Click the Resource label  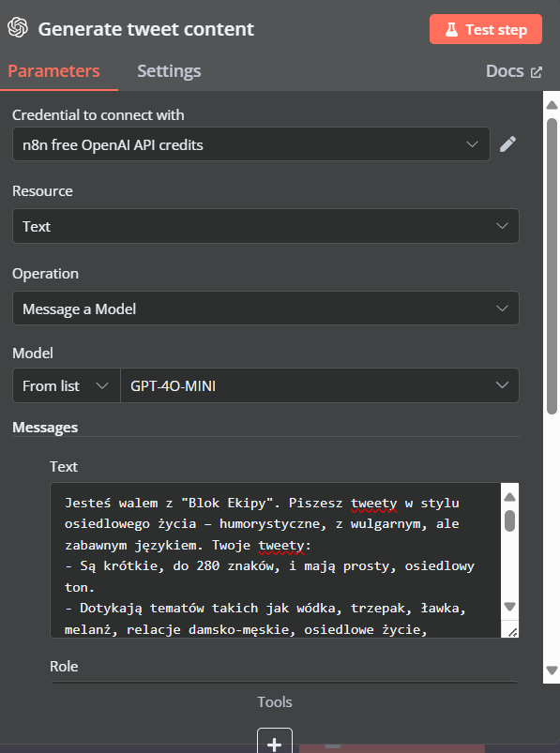tap(43, 191)
